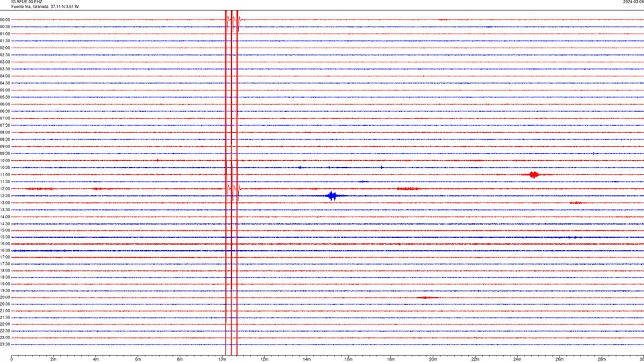Select the 14:30 time label
Viewport: 644px width, 362px height.
coord(5,224)
